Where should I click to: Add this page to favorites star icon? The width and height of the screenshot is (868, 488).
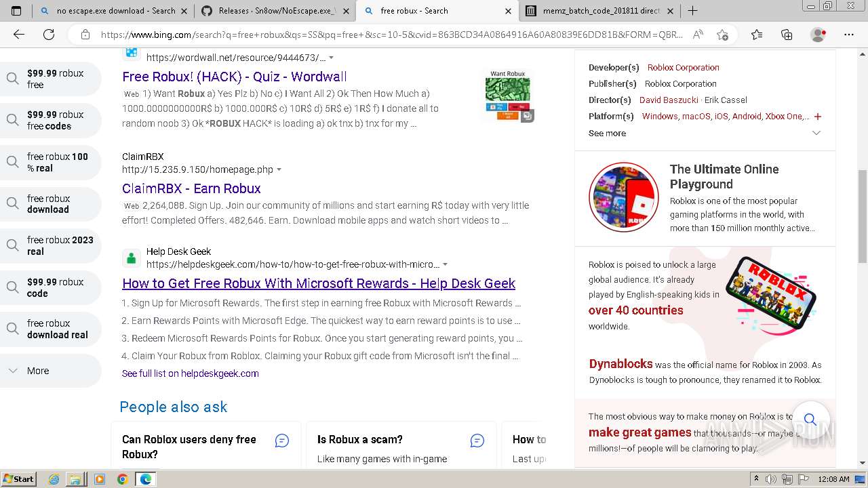723,35
